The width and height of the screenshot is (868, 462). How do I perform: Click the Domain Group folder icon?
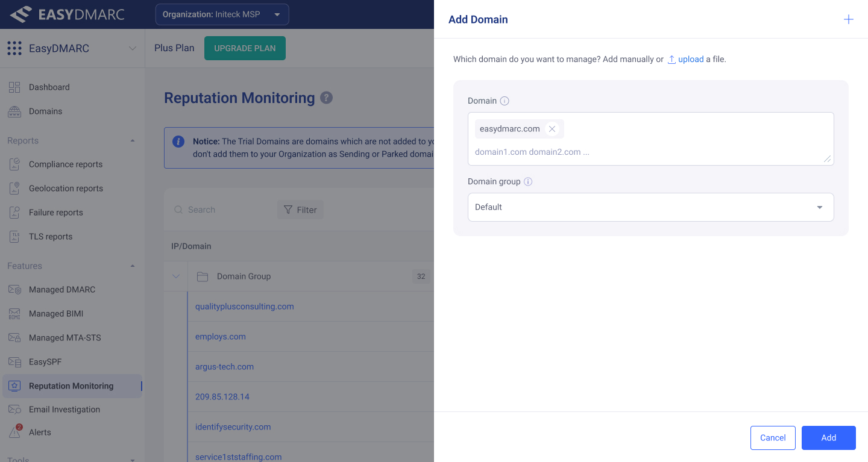(x=203, y=276)
